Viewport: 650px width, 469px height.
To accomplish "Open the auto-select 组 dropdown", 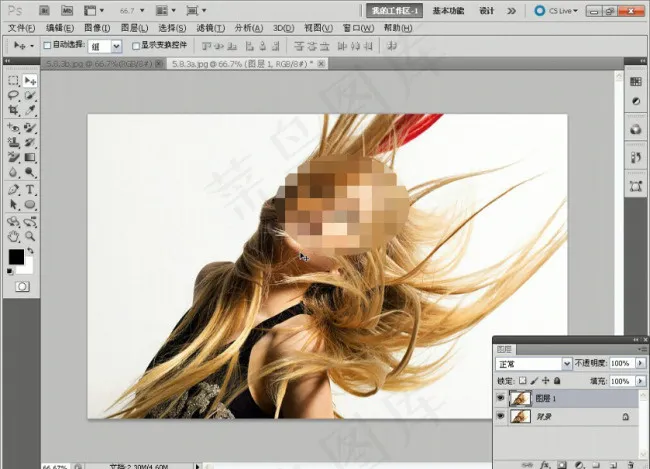I will coord(116,46).
